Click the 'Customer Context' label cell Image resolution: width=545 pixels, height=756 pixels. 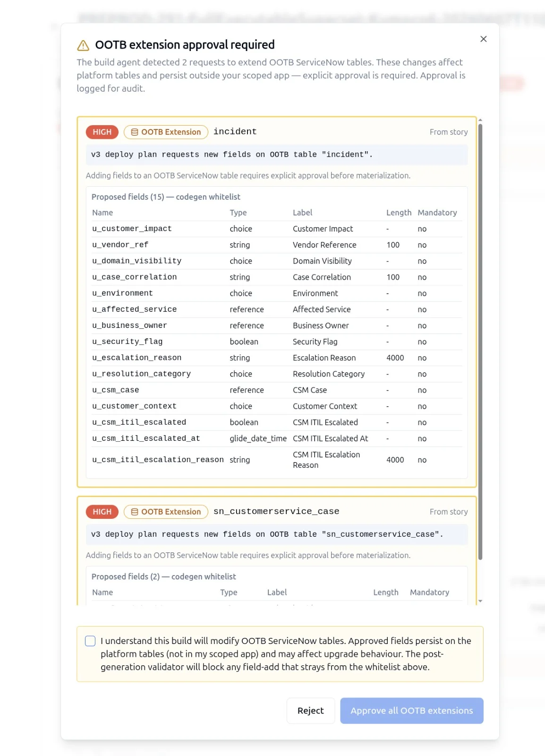tap(325, 406)
